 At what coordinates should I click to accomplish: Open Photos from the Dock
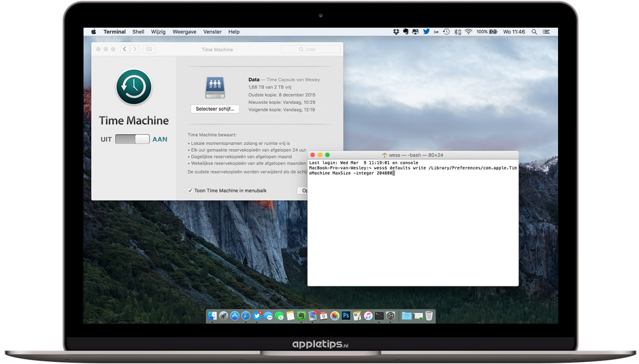[335, 316]
